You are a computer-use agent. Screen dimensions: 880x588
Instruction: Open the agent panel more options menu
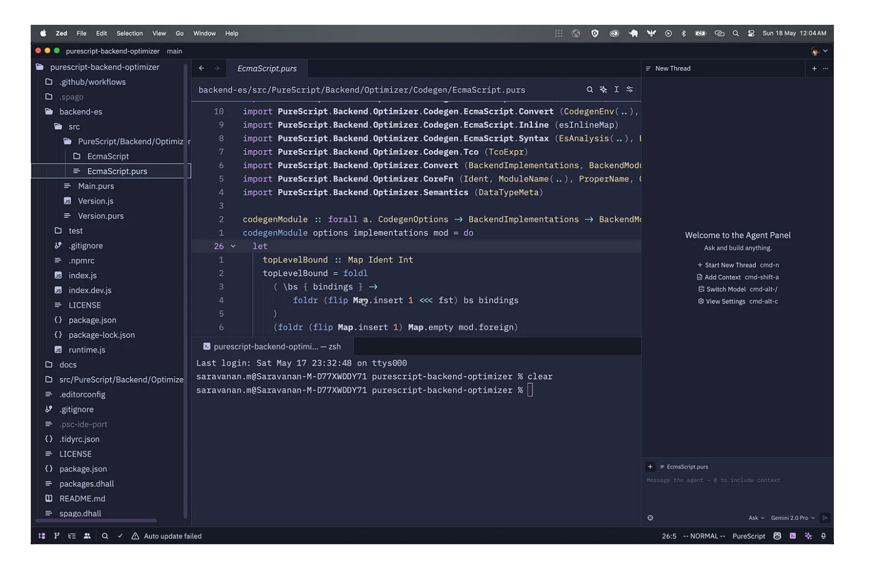coord(825,68)
